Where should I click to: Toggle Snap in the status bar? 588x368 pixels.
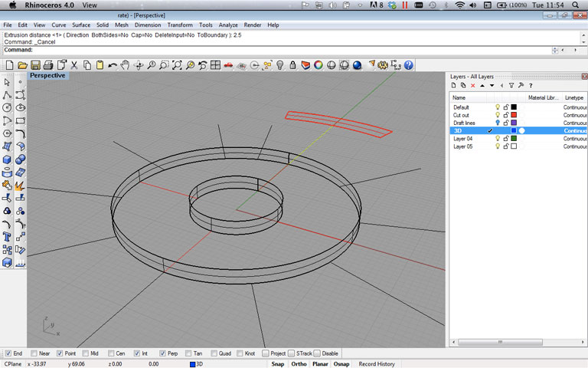pos(278,364)
